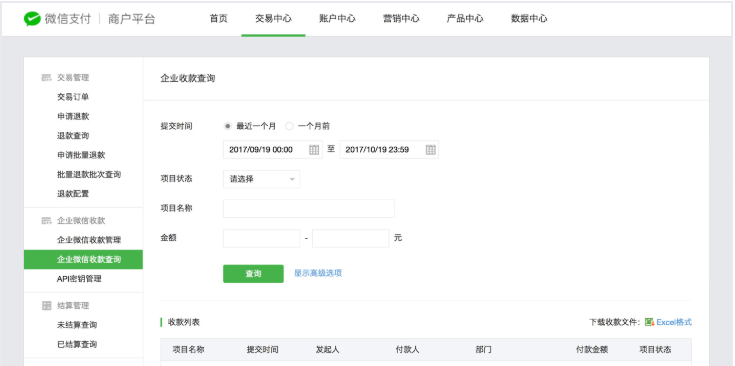Click the 企业微信收款 section icon

(x=46, y=221)
